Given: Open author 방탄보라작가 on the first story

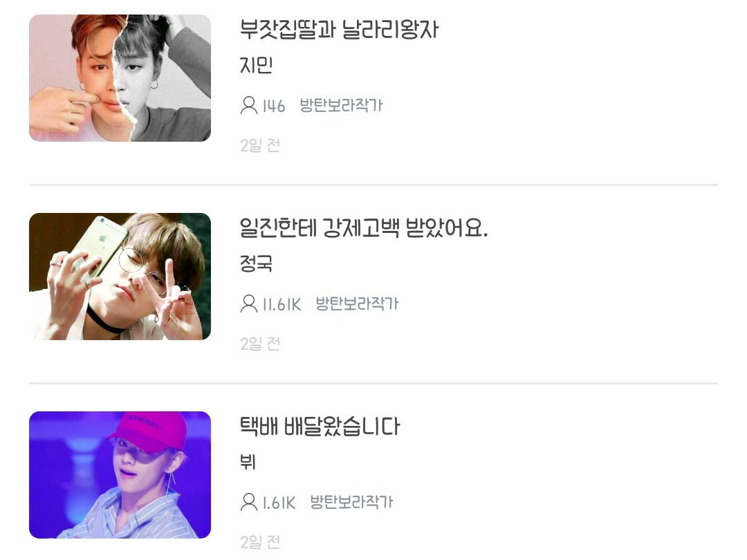Looking at the screenshot, I should point(341,105).
